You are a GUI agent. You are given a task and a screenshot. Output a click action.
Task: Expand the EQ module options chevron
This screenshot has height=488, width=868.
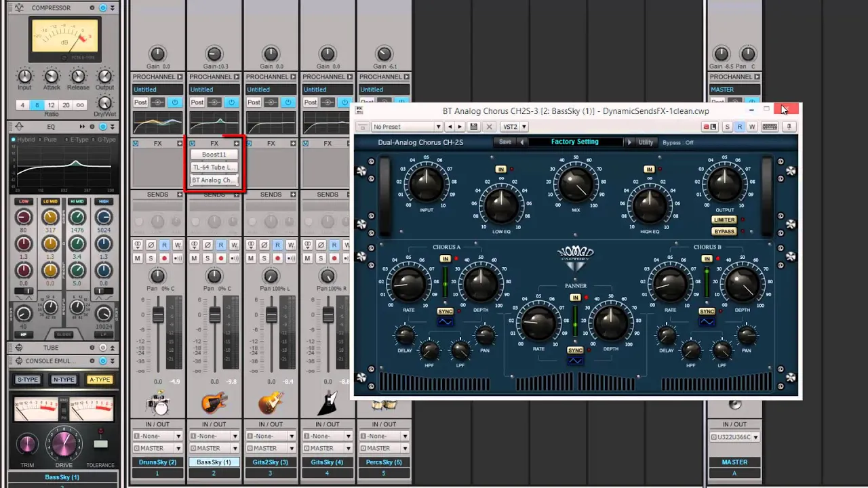(112, 127)
